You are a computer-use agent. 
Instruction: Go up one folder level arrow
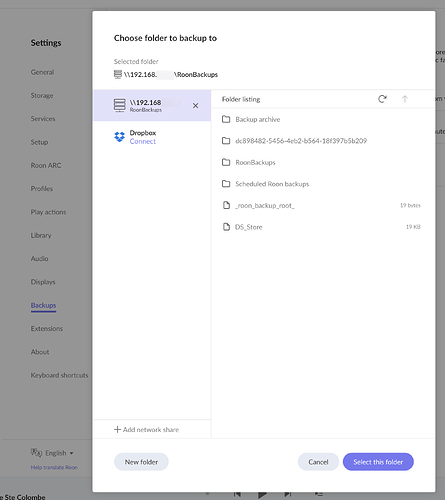pyautogui.click(x=404, y=99)
